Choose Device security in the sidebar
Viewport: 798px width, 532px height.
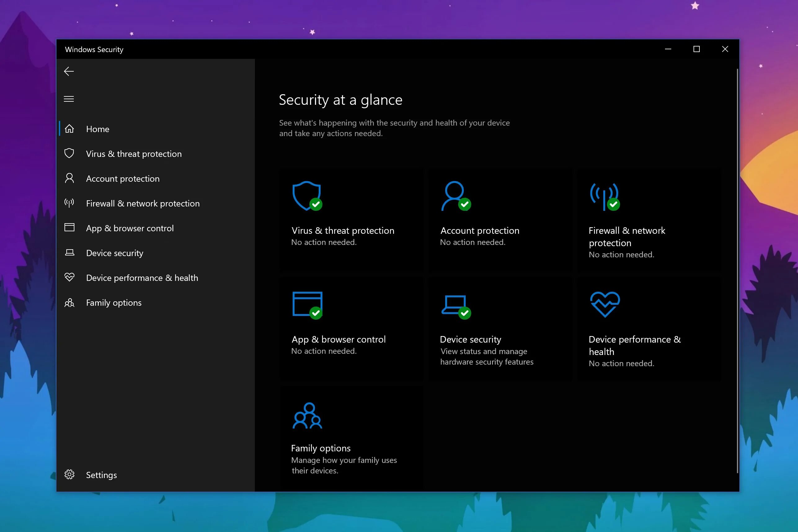tap(114, 253)
